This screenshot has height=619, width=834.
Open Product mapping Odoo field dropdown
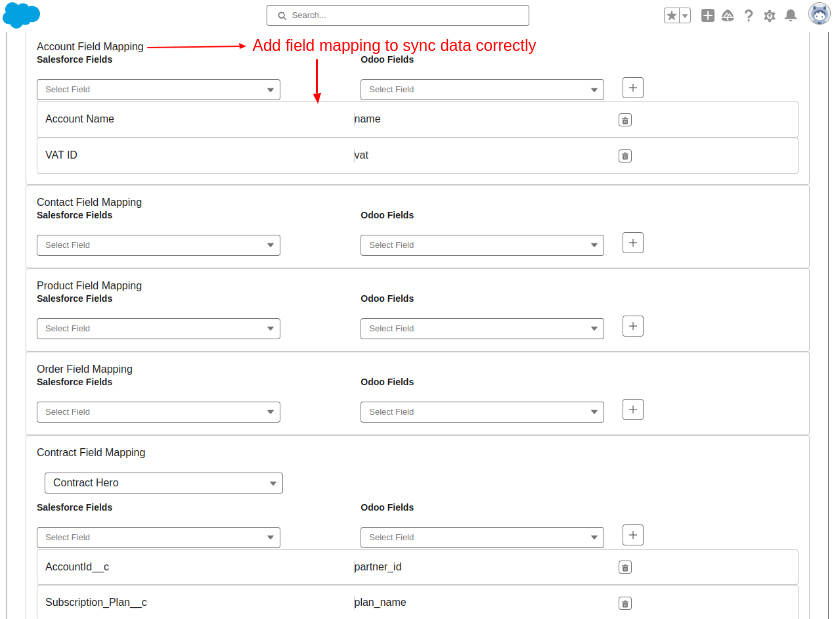pyautogui.click(x=482, y=329)
